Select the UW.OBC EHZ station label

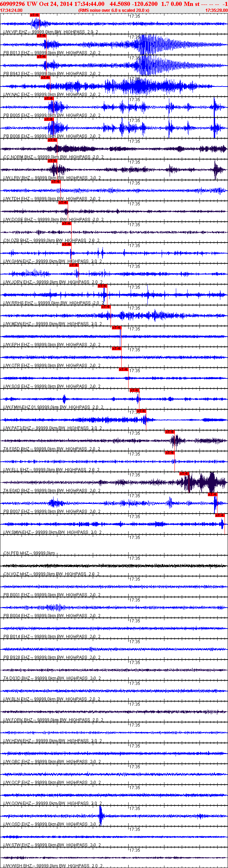pyautogui.click(x=52, y=762)
